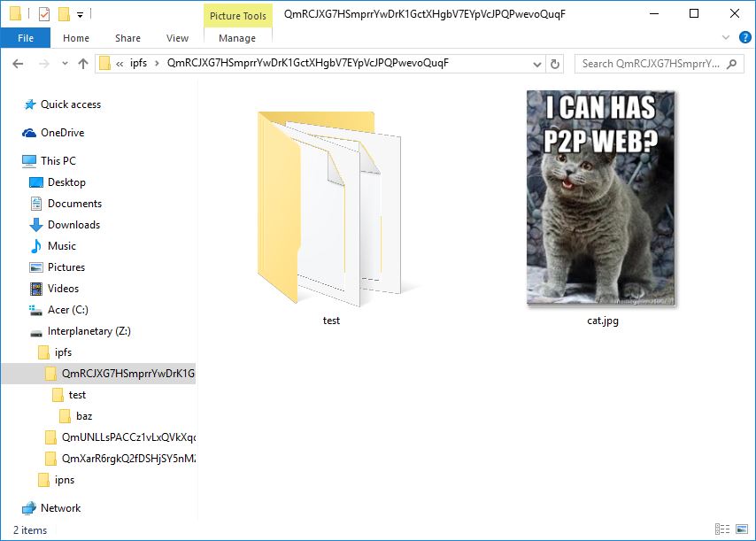
Task: Open Desktop from the navigation pane
Action: click(x=58, y=182)
